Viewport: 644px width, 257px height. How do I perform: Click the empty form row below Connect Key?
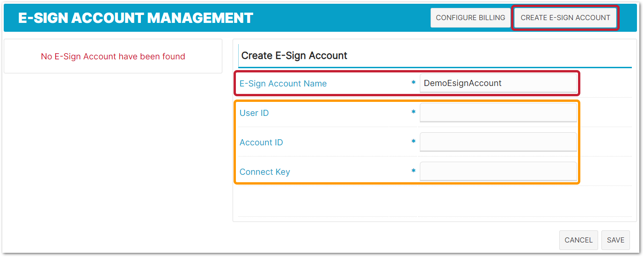[x=435, y=201]
